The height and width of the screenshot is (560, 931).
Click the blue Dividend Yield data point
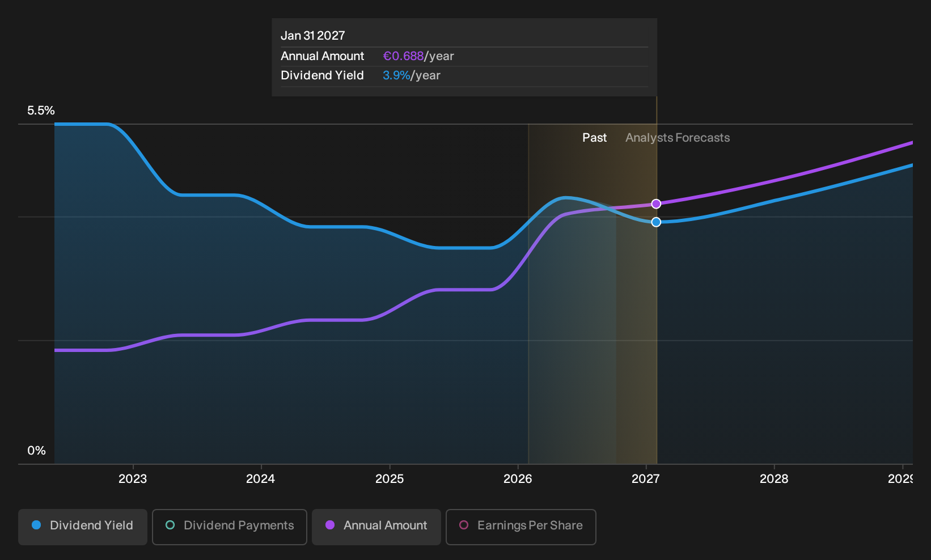tap(656, 222)
